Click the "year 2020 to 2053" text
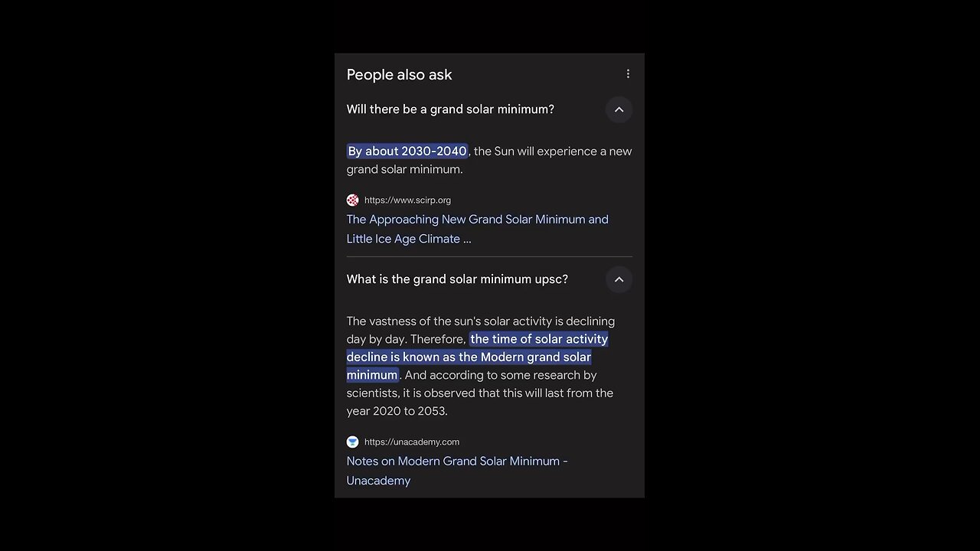 pos(397,411)
